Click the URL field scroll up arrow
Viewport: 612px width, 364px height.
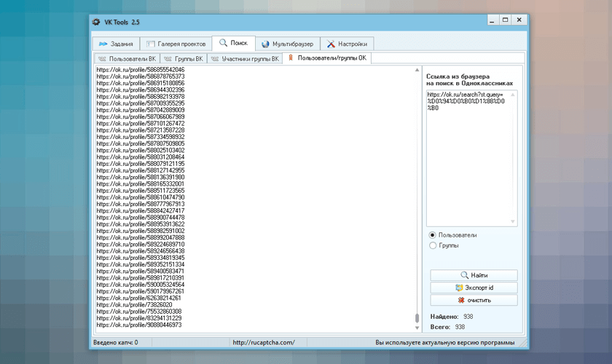pos(513,95)
